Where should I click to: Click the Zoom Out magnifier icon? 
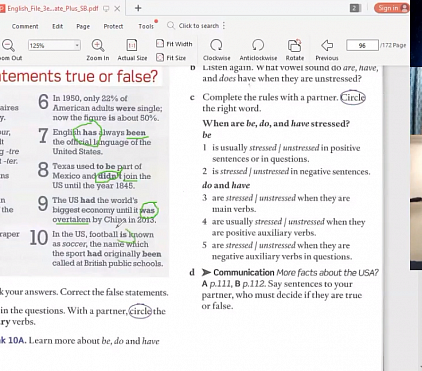pos(8,45)
